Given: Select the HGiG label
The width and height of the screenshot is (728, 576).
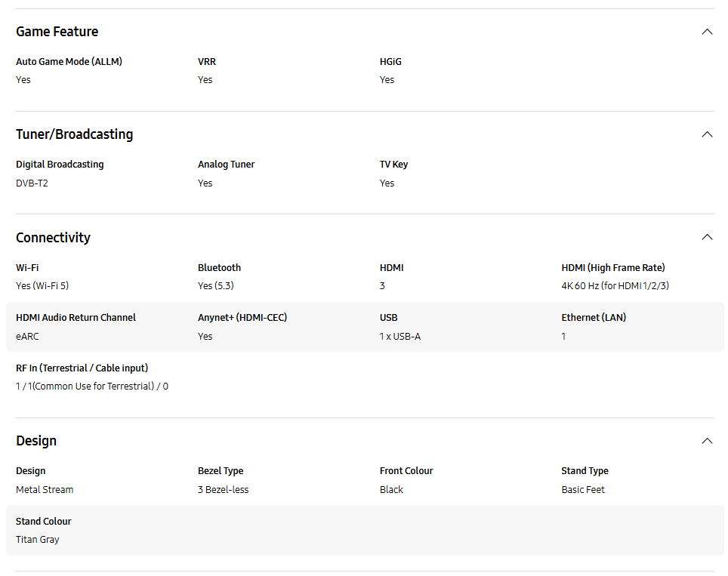Looking at the screenshot, I should [390, 61].
